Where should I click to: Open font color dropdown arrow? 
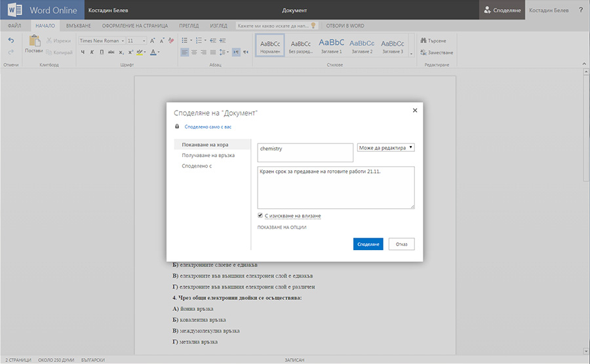coord(159,52)
